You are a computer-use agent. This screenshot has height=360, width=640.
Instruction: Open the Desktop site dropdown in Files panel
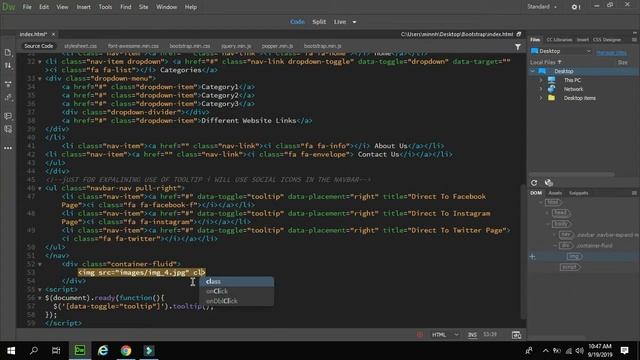click(x=561, y=51)
